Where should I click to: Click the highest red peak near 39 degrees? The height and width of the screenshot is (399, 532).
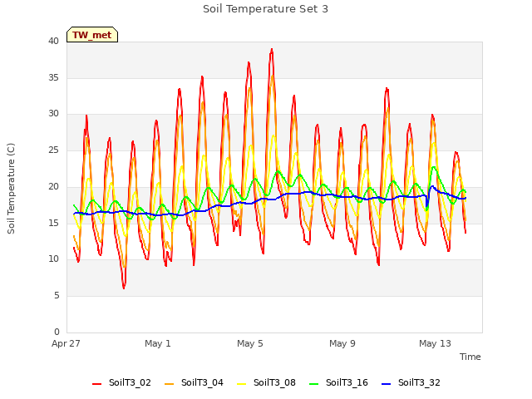[x=272, y=50]
